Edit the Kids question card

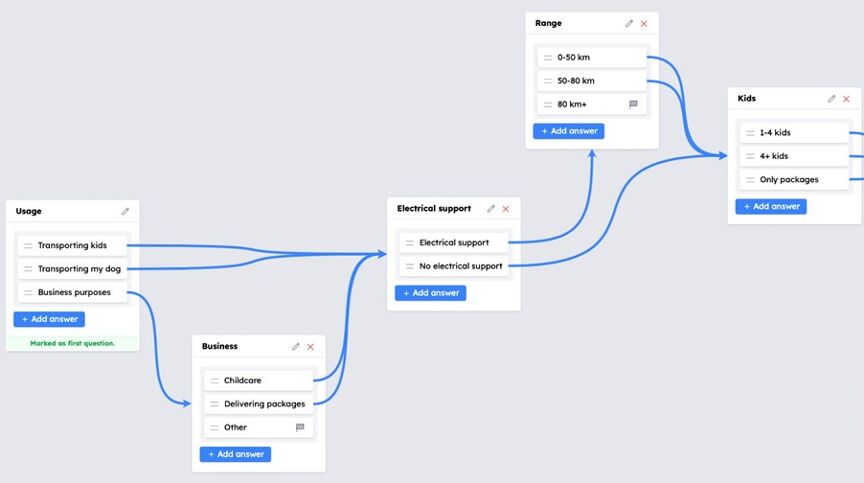coord(831,99)
